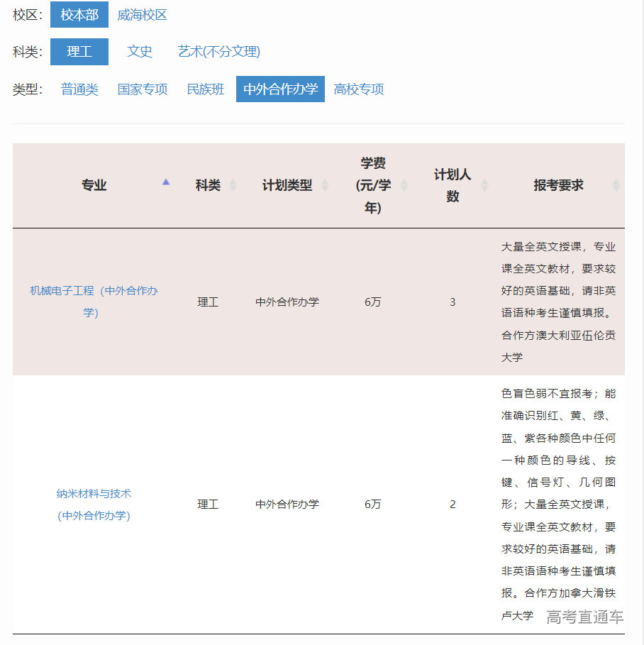Switch to 威海校区 campus
The image size is (644, 645).
[142, 15]
